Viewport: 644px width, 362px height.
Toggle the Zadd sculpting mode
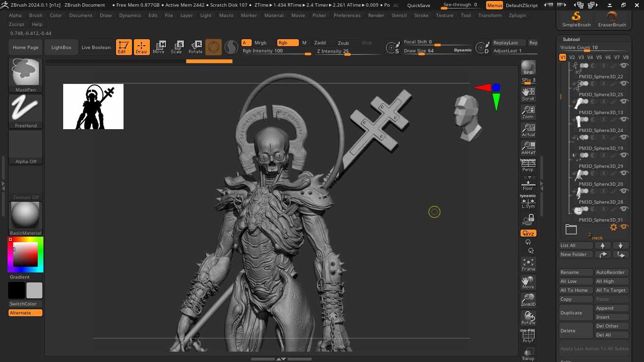tap(320, 42)
